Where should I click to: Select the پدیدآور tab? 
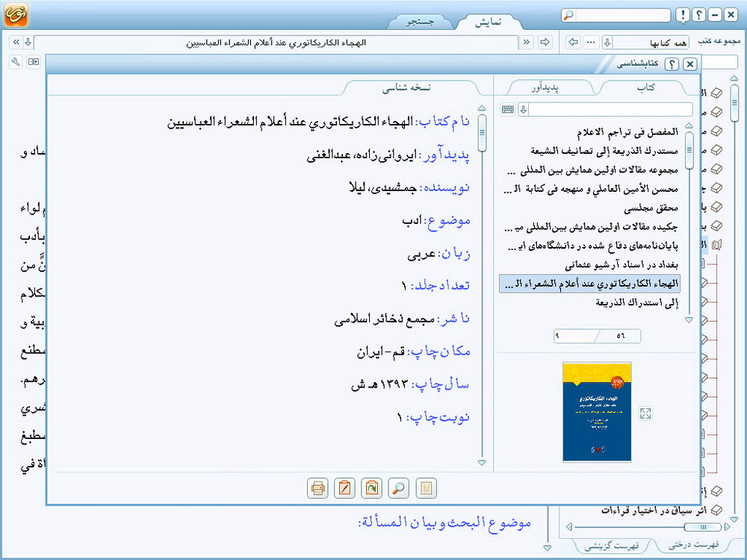point(544,87)
